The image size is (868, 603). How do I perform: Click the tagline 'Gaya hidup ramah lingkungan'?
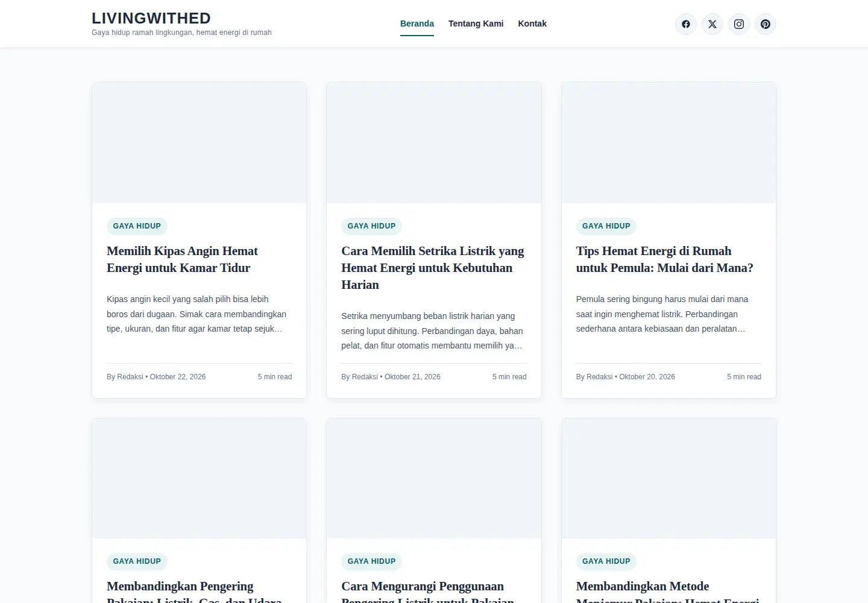click(181, 33)
